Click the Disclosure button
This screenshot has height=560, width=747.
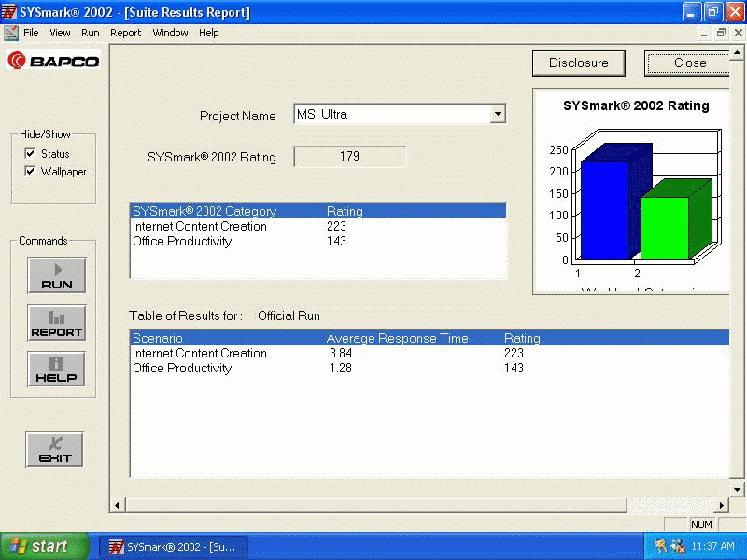click(x=578, y=63)
